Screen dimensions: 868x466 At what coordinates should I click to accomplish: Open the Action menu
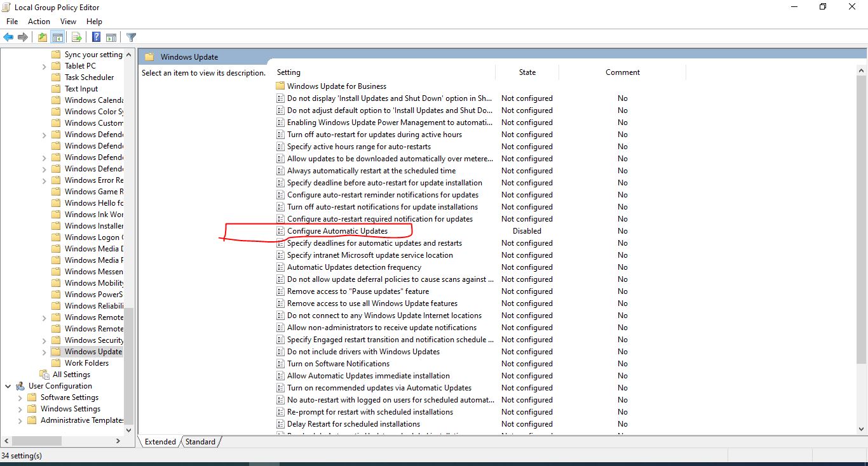pyautogui.click(x=39, y=22)
